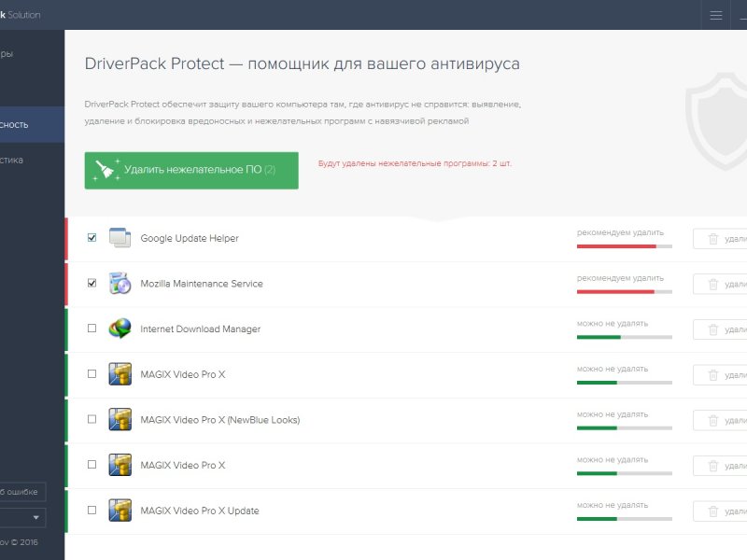Viewport: 747px width, 560px height.
Task: Click the MAGIX Video Pro X (NewBlue Looks) icon
Action: 120,419
